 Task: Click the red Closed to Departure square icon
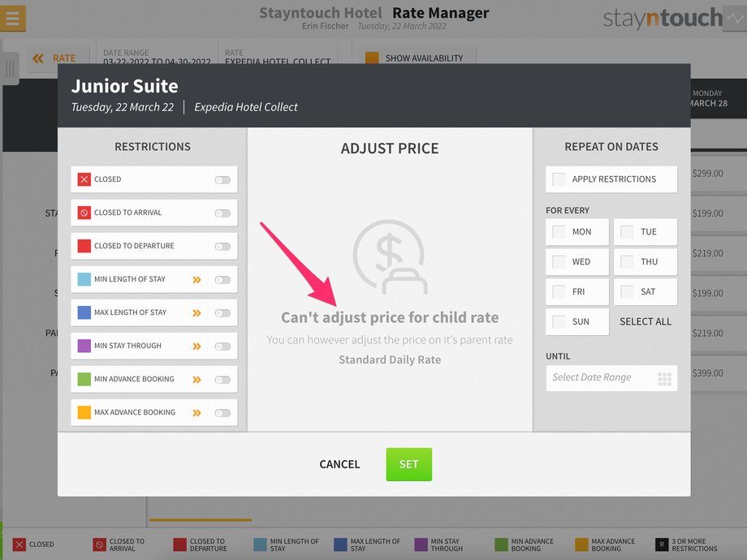click(x=84, y=246)
